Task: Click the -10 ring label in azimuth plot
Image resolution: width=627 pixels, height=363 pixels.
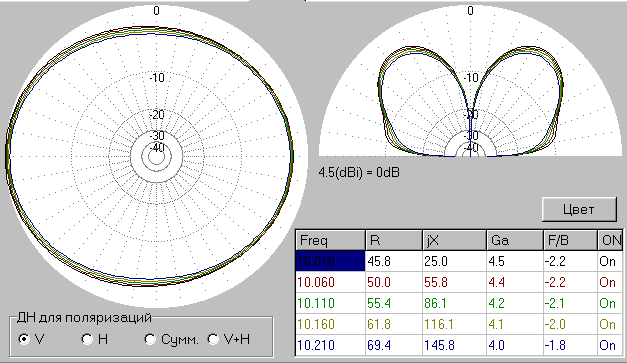Action: (x=157, y=77)
